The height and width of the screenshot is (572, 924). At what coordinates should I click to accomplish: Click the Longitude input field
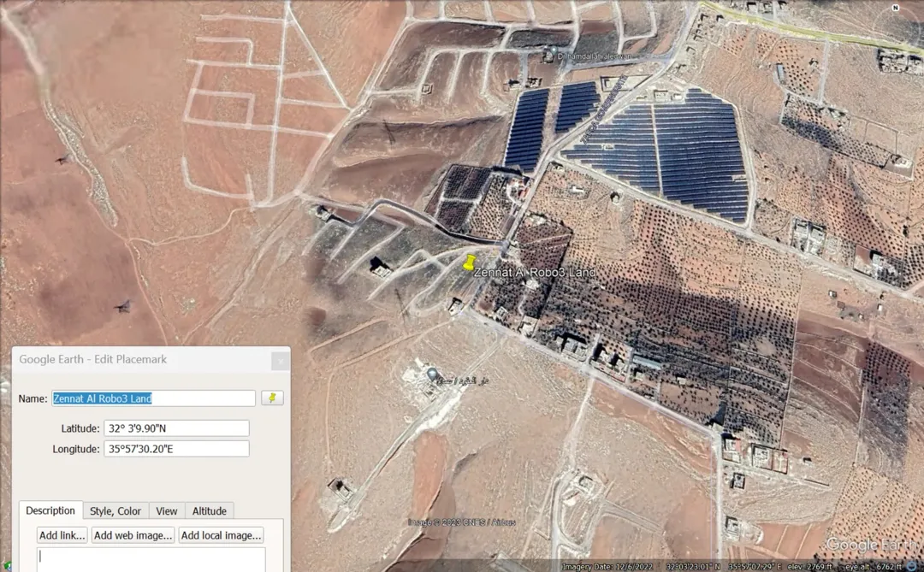click(177, 449)
